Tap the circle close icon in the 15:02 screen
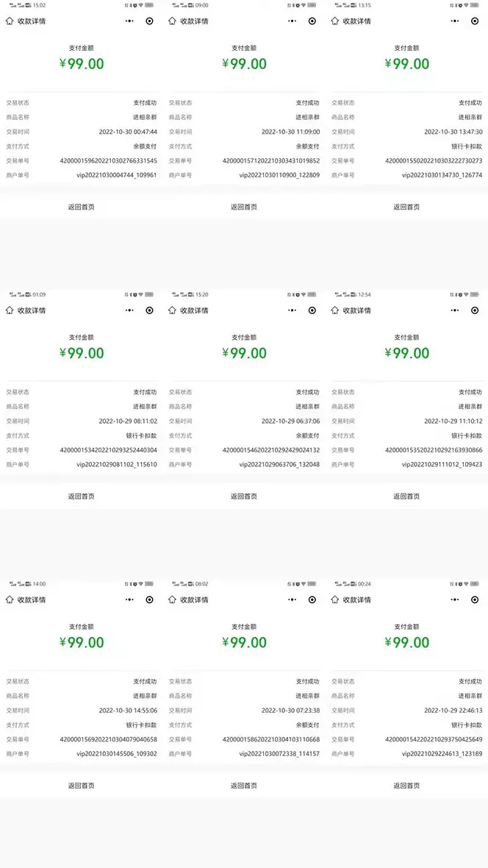Screen dimensions: 488x868 pos(149,21)
